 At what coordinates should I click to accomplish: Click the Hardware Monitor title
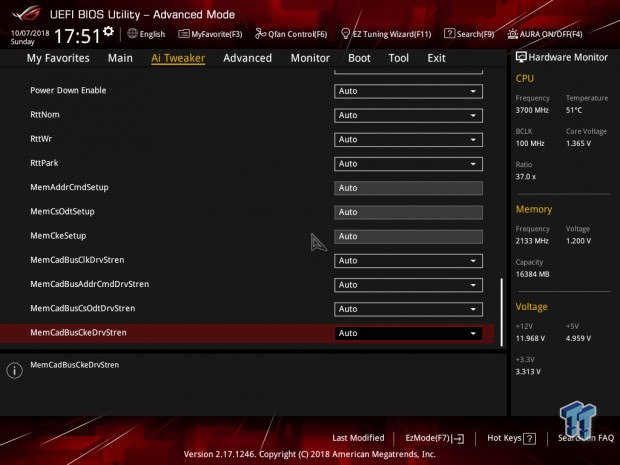click(x=568, y=57)
